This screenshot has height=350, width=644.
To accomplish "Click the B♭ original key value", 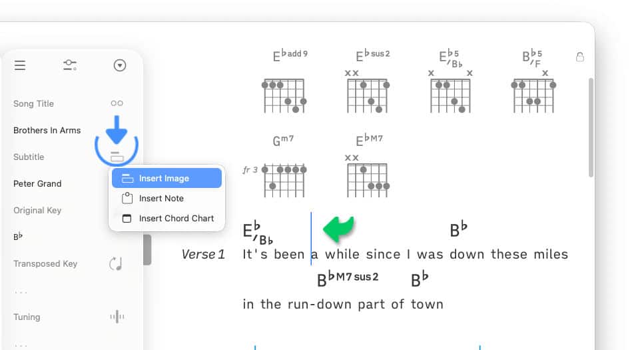I will pos(17,237).
